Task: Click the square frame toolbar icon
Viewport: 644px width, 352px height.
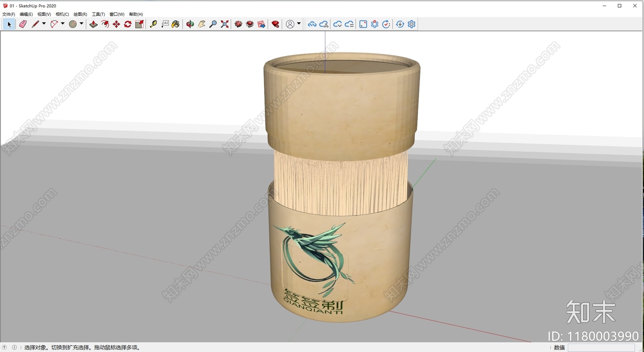Action: pyautogui.click(x=363, y=24)
